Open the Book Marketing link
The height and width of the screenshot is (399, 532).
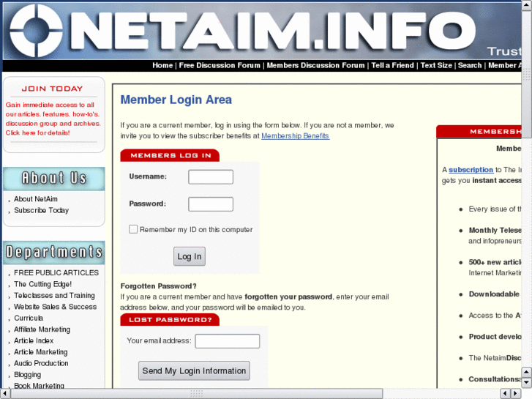coord(39,385)
